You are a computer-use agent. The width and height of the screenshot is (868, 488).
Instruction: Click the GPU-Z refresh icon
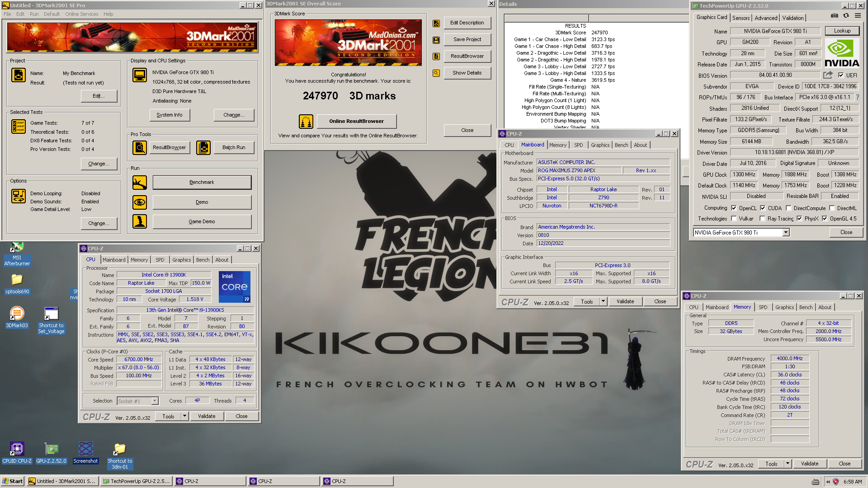pyautogui.click(x=846, y=16)
